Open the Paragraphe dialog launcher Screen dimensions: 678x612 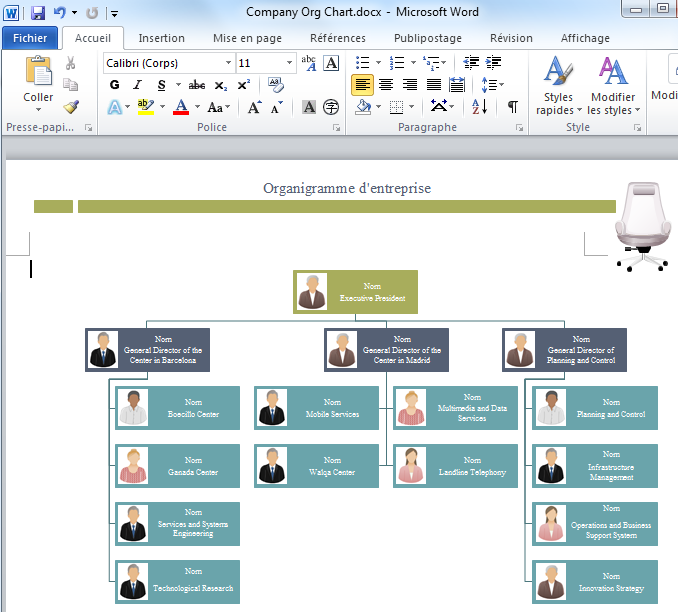tap(519, 128)
